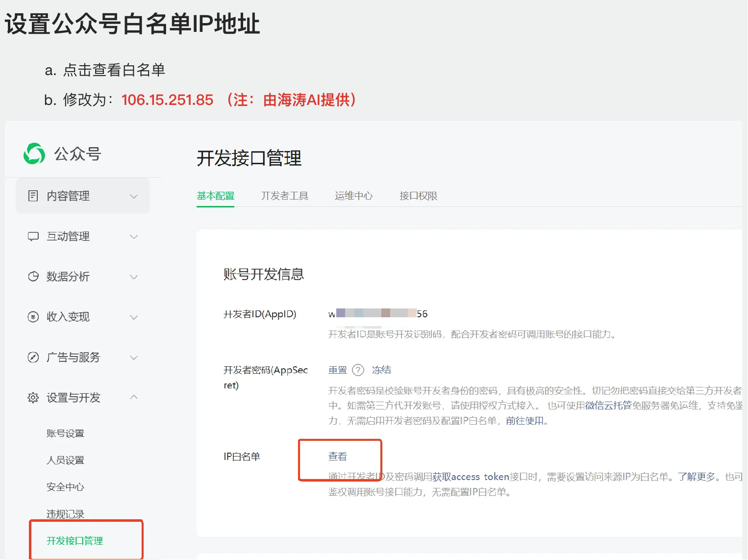Click the 互动管理 chat bubble icon
Image resolution: width=748 pixels, height=560 pixels.
(32, 236)
